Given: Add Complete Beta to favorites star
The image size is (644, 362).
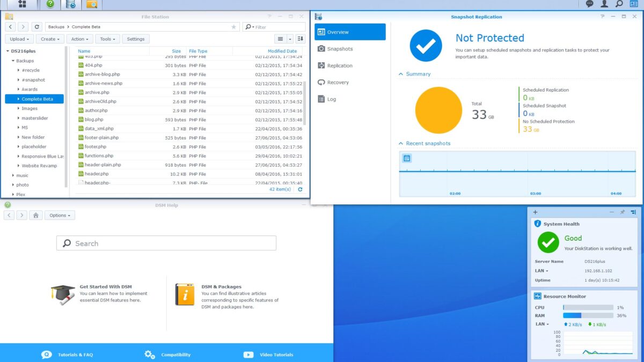Looking at the screenshot, I should pyautogui.click(x=233, y=27).
